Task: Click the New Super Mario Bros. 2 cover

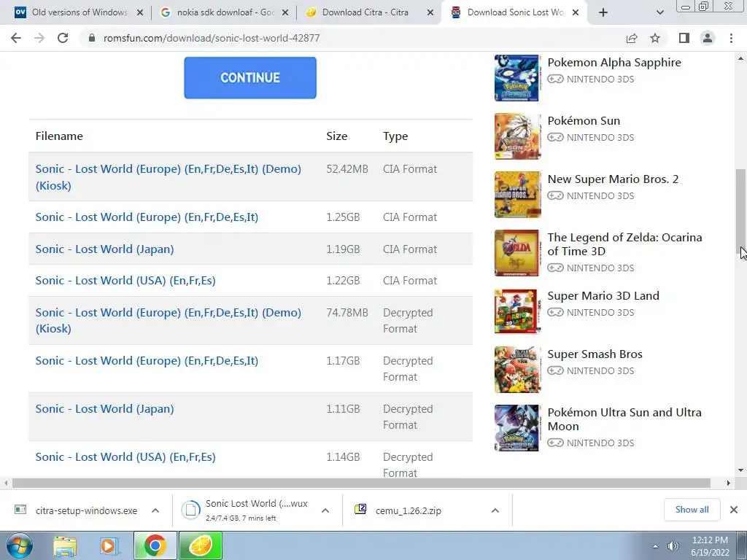Action: (517, 194)
